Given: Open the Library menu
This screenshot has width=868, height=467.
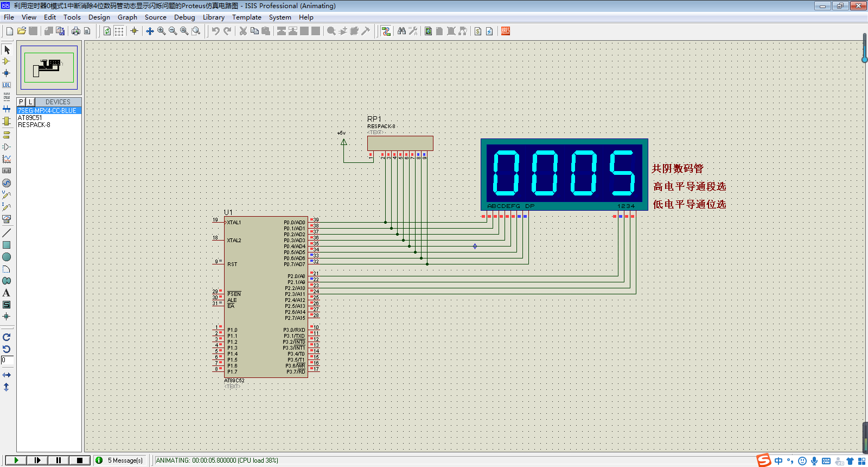Looking at the screenshot, I should coord(214,17).
